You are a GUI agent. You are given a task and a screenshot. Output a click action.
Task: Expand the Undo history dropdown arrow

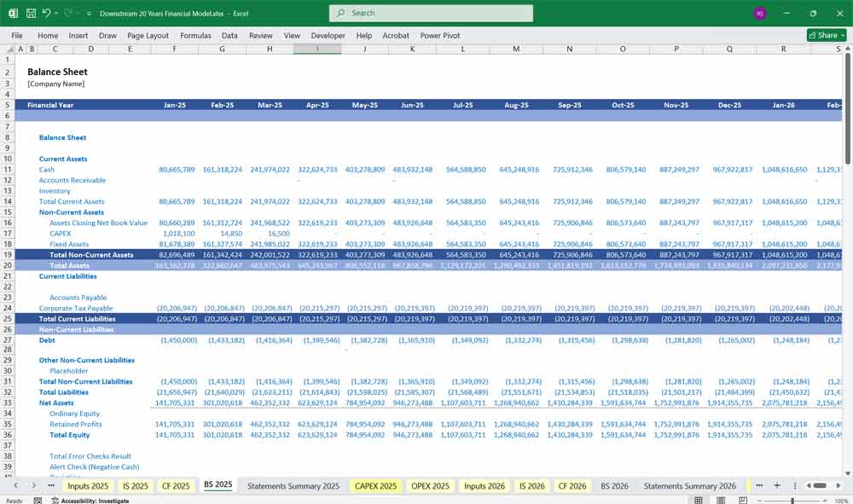tap(56, 14)
